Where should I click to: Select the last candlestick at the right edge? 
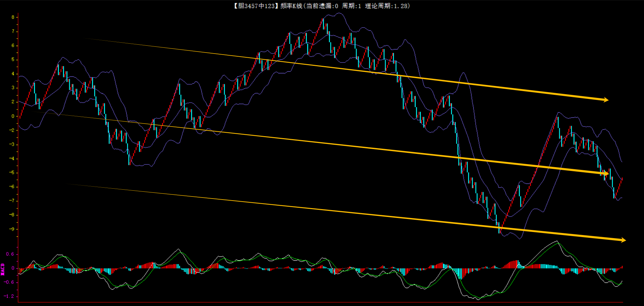(621, 180)
